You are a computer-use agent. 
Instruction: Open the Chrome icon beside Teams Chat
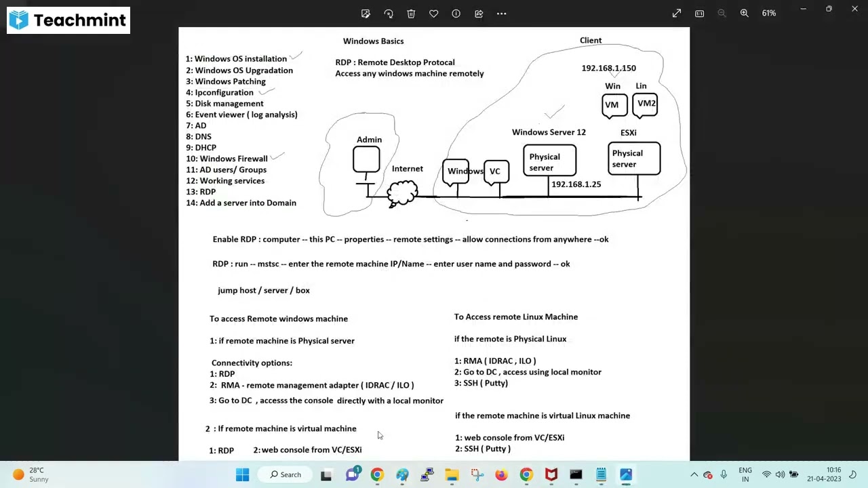pos(377,474)
